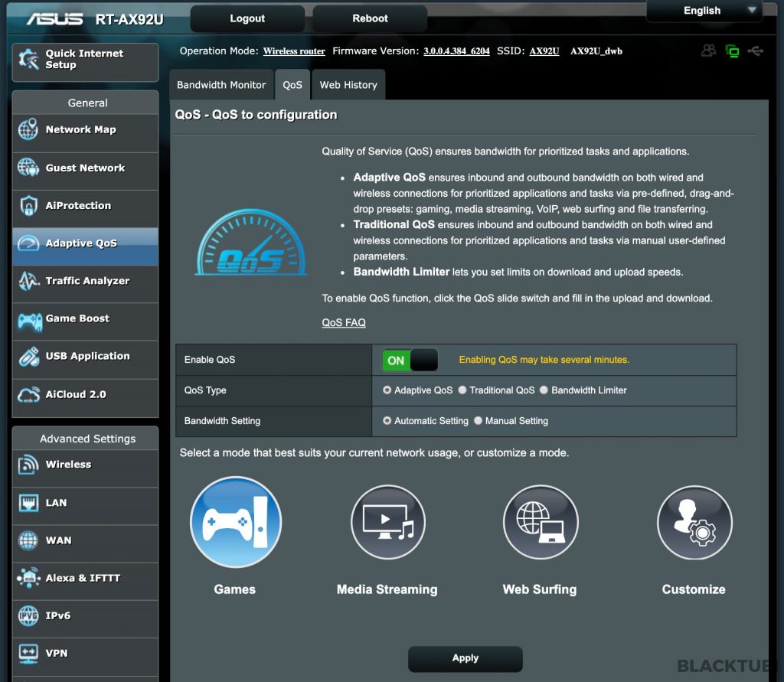Switch to the Bandwidth Monitor tab

[221, 84]
